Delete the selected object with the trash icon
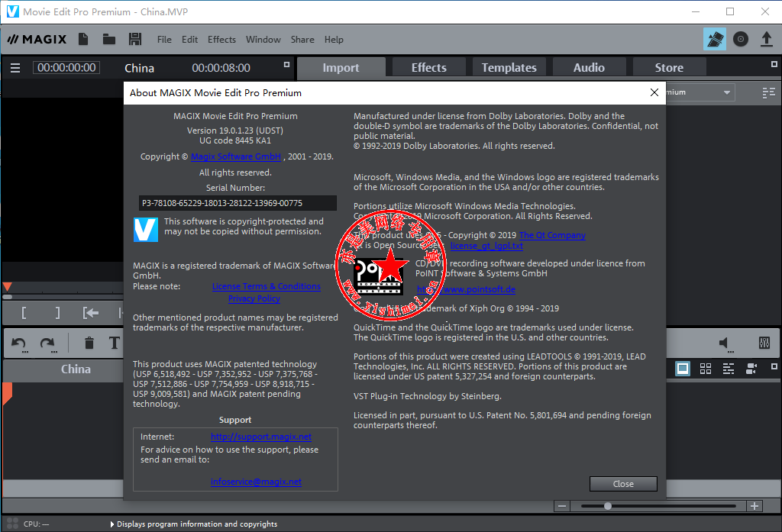The image size is (782, 532). coord(89,343)
